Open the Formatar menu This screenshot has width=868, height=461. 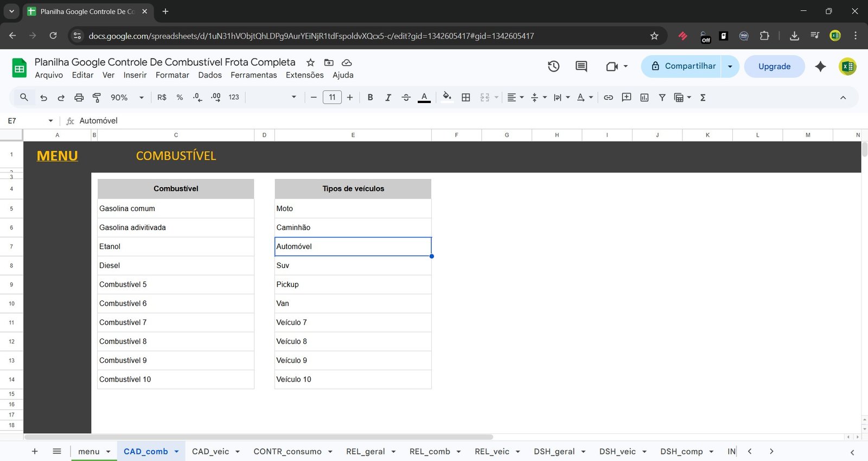coord(173,75)
